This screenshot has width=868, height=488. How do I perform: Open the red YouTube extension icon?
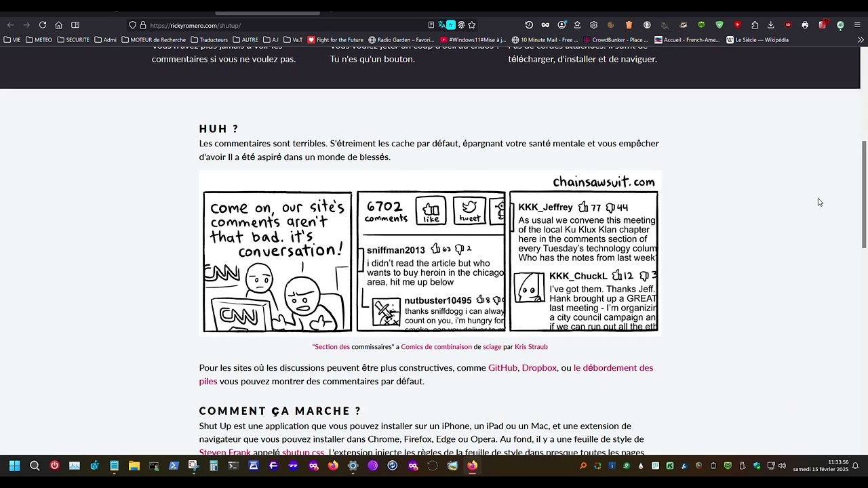point(738,25)
